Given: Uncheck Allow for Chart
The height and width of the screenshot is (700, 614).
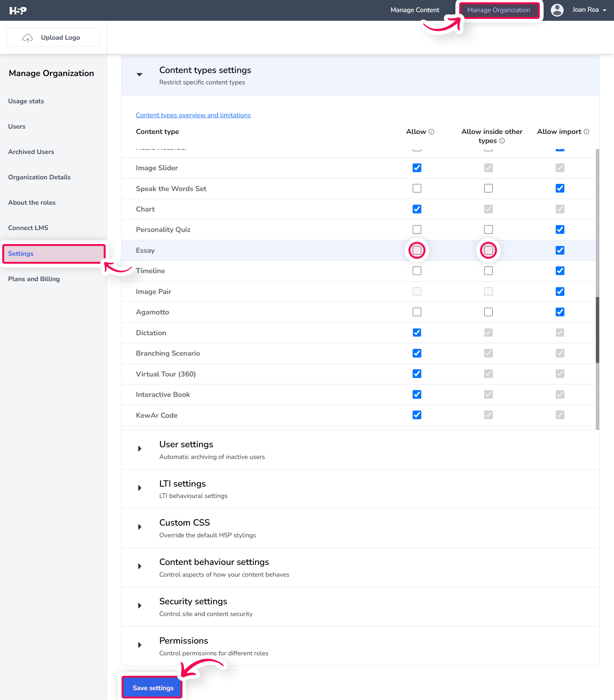Looking at the screenshot, I should click(417, 209).
